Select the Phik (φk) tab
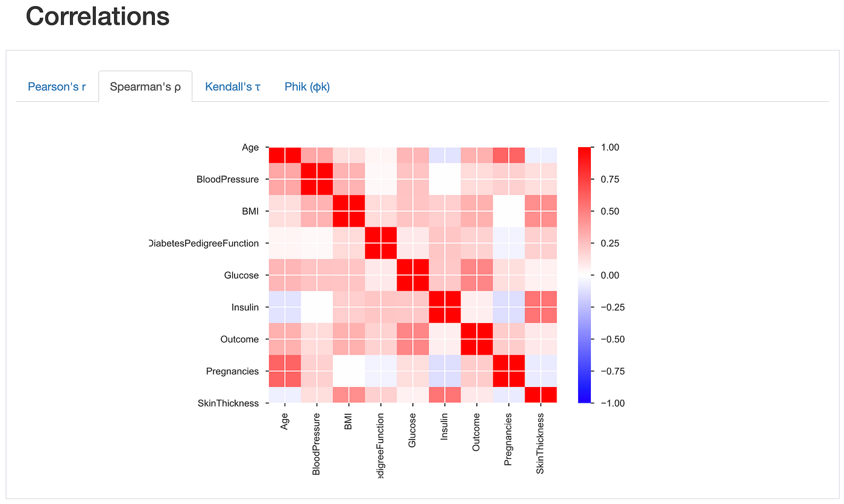This screenshot has width=844, height=504. point(307,86)
